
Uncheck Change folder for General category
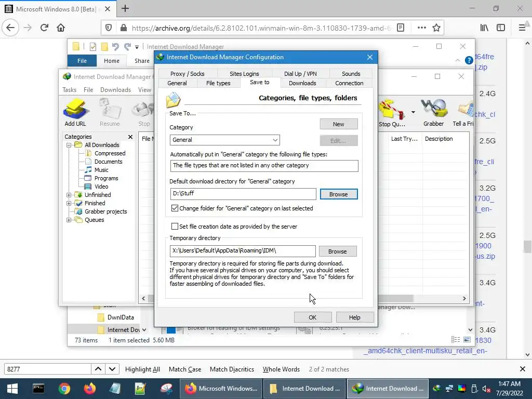pyautogui.click(x=175, y=208)
